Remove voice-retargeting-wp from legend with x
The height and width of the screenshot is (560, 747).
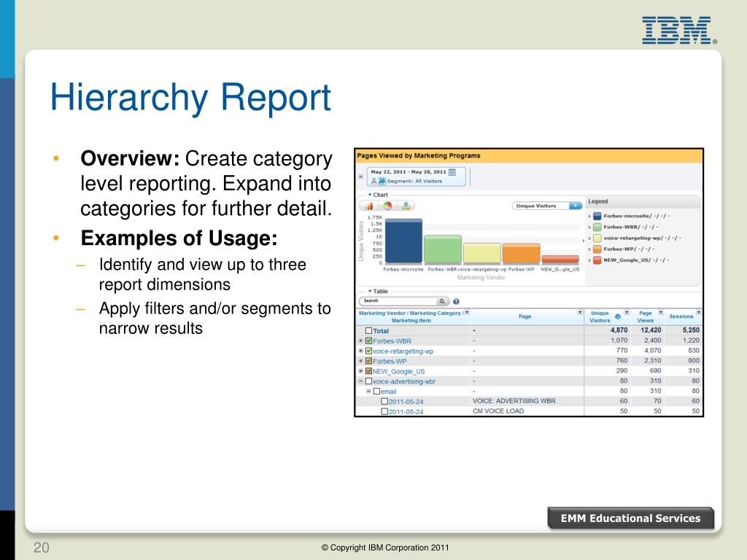(x=589, y=238)
